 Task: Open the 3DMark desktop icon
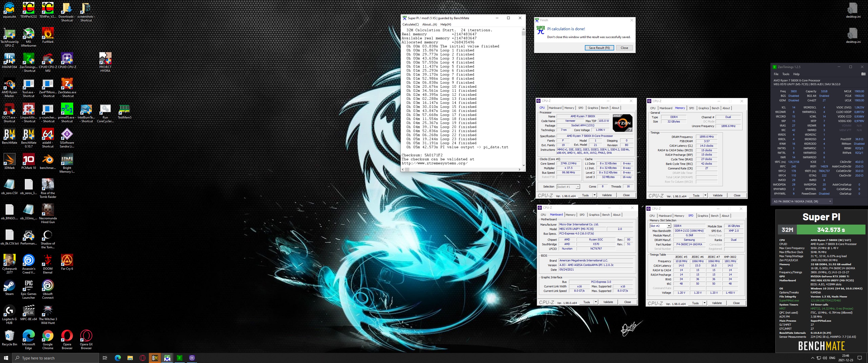[9, 161]
